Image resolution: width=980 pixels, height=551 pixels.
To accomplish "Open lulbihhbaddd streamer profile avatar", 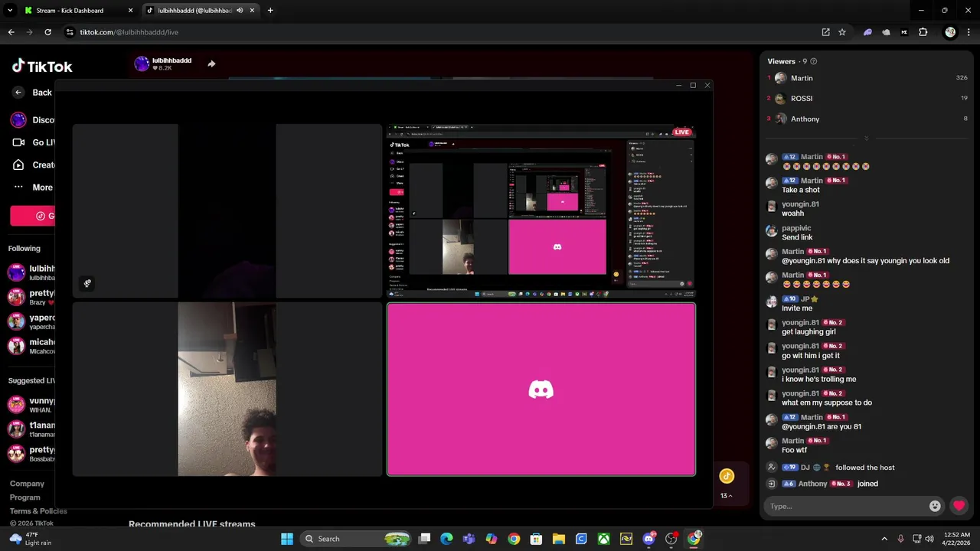I will 142,64.
